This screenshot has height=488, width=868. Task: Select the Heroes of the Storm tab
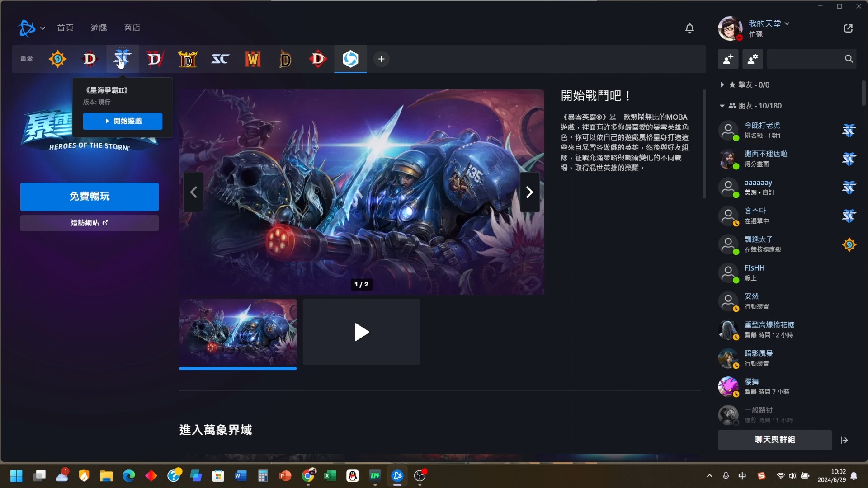click(350, 59)
